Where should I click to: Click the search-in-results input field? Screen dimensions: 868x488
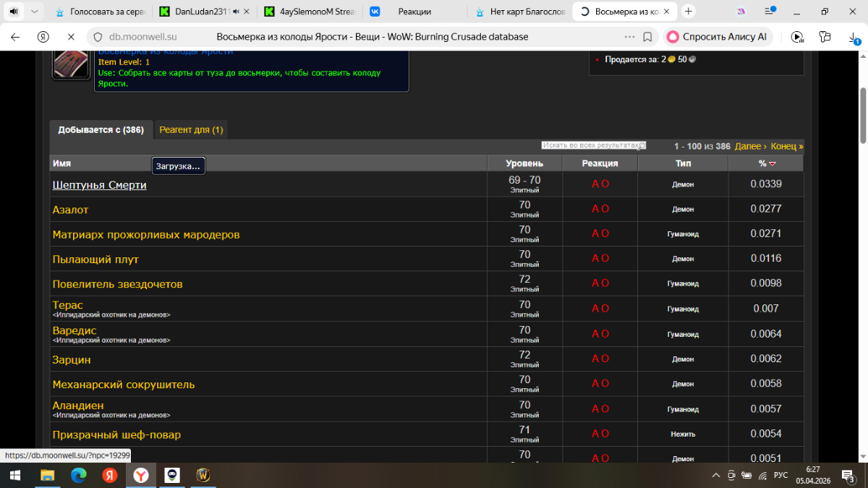click(x=592, y=145)
